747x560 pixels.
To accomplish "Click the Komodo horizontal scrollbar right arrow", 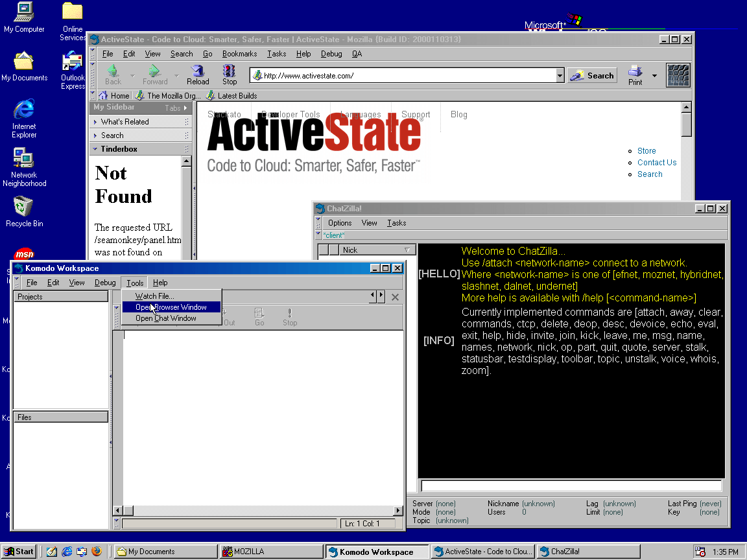I will pos(398,511).
